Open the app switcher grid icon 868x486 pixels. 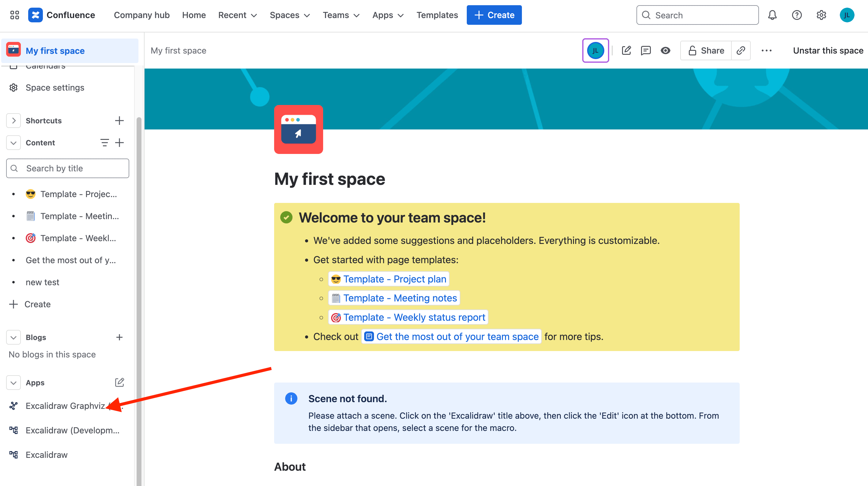point(14,15)
